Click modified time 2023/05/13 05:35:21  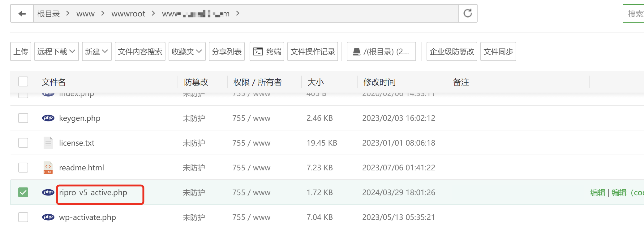398,217
